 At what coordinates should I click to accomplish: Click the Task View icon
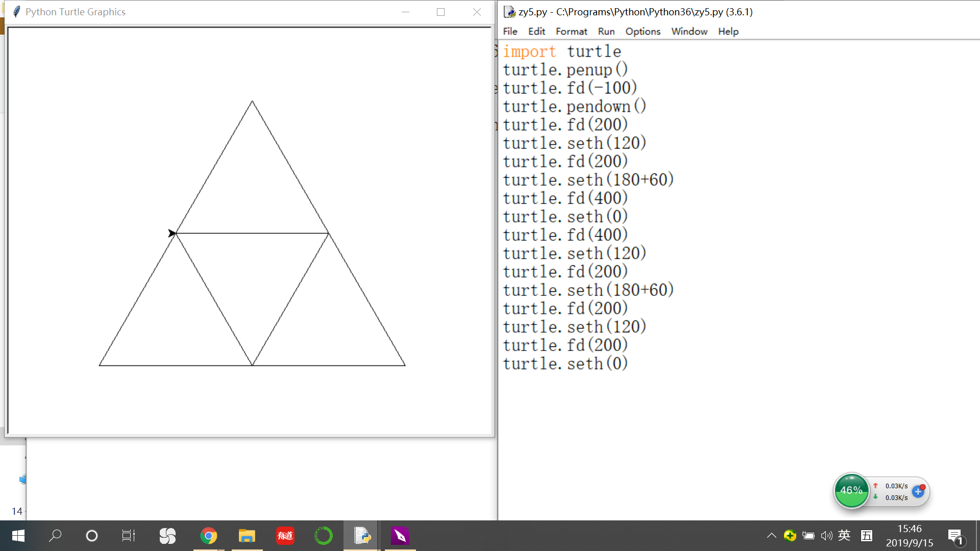coord(128,536)
